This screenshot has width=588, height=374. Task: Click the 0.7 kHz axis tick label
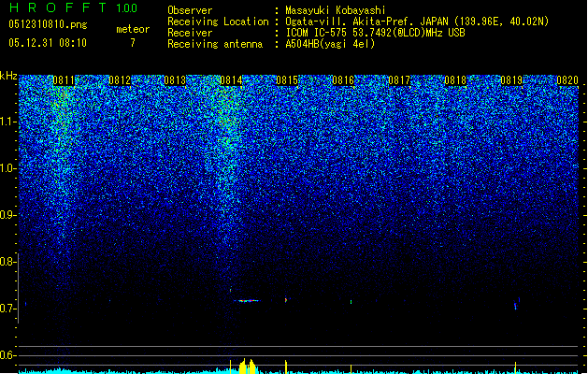tap(7, 309)
